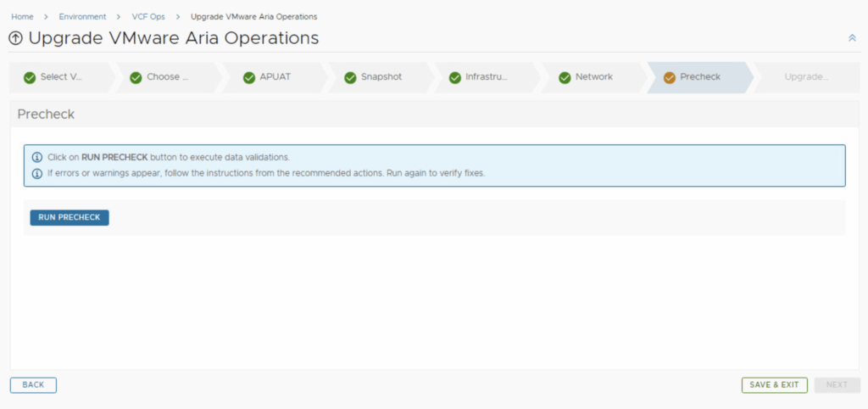Click the SAVE & EXIT button

tap(774, 385)
